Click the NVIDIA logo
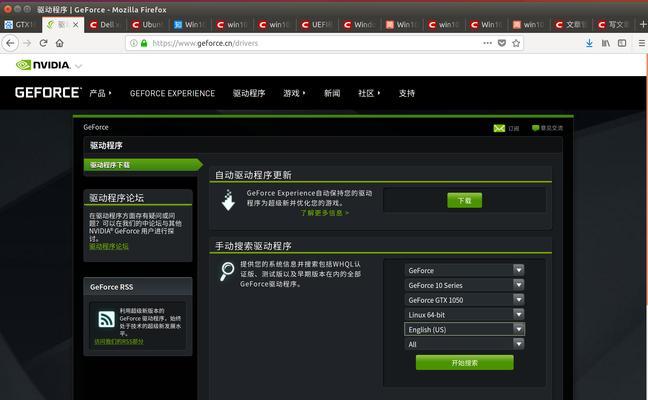The width and height of the screenshot is (648, 400). [x=43, y=65]
